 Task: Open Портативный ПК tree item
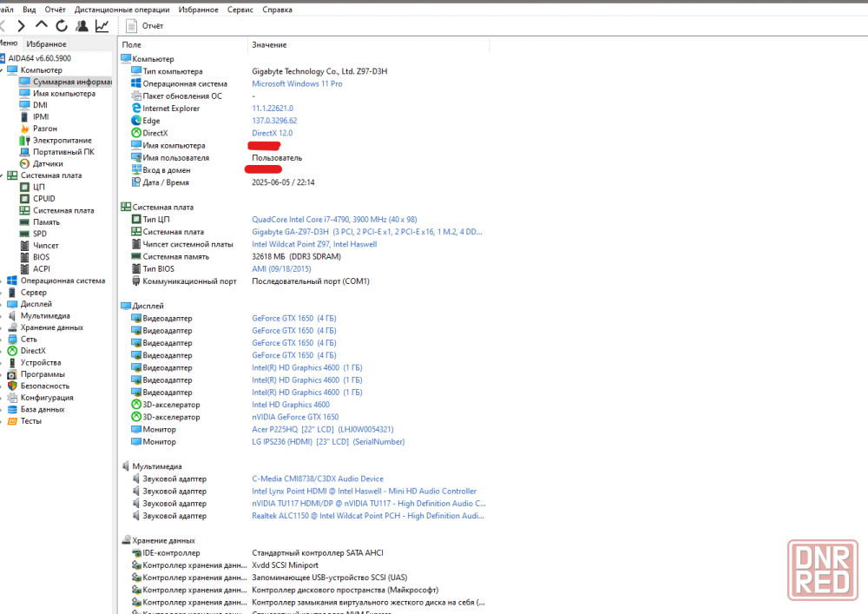tap(63, 152)
